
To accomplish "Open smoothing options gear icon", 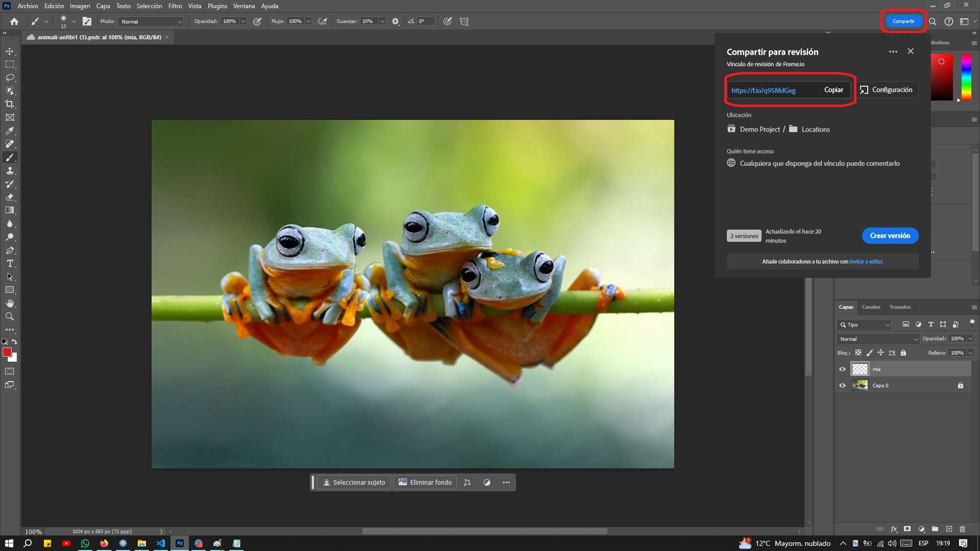I will [x=396, y=21].
